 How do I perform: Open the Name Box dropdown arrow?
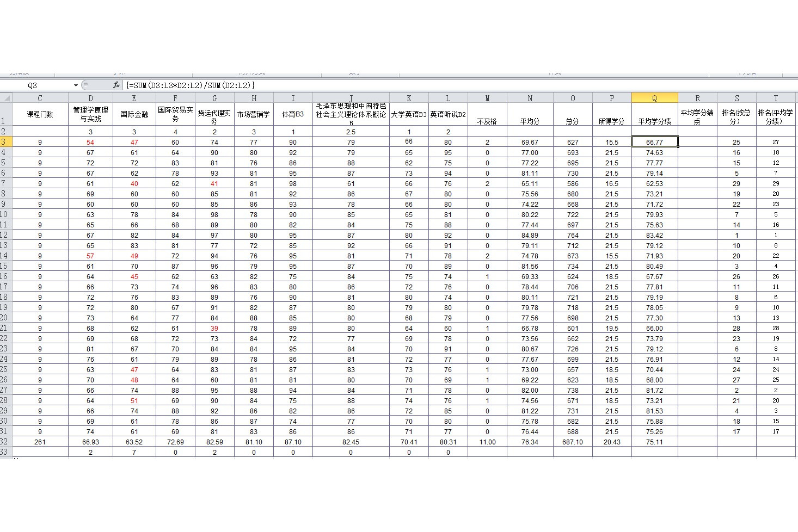pos(76,85)
